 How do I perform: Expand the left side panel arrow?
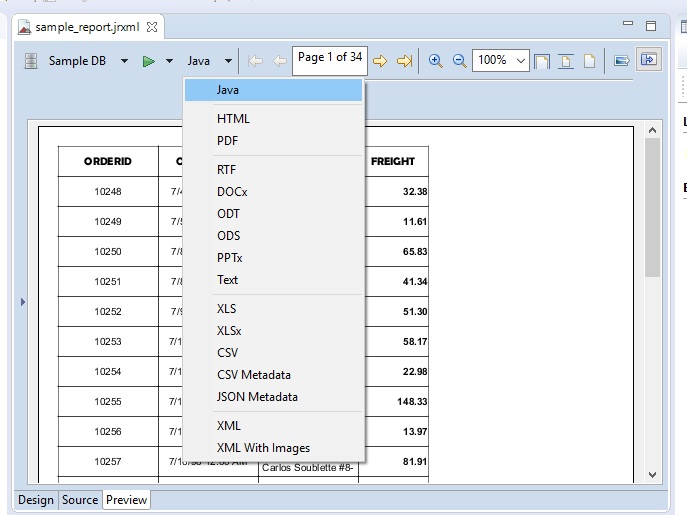[x=23, y=302]
